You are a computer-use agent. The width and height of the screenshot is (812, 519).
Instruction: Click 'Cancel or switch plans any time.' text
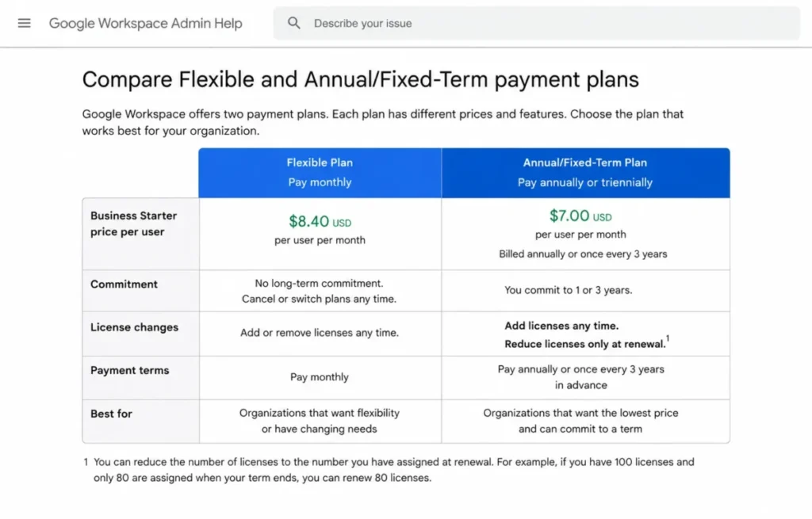[x=319, y=299]
